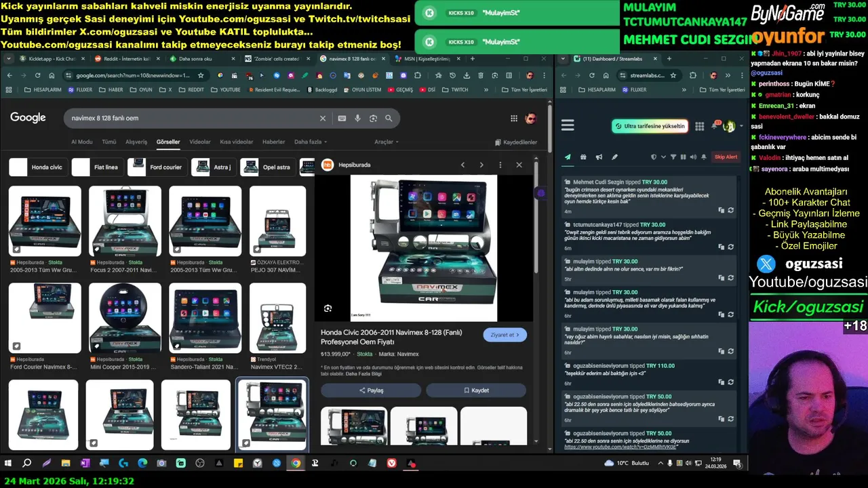Expand the chevron beside the shield in Streamlabs
The height and width of the screenshot is (488, 868).
[663, 157]
